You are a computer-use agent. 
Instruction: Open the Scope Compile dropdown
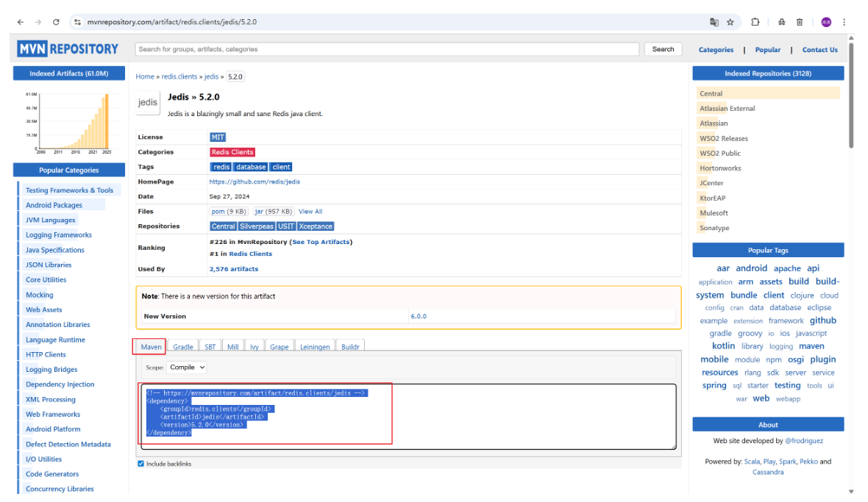coord(187,367)
